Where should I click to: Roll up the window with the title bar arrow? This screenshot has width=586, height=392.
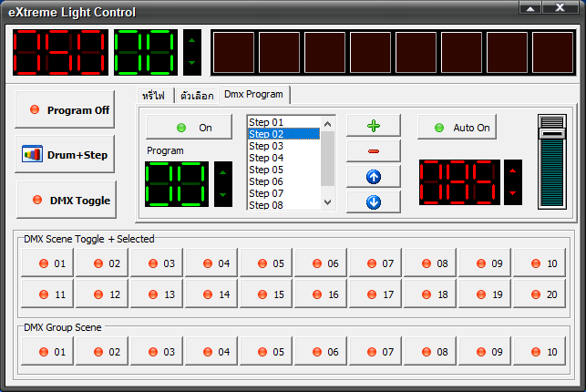click(529, 8)
